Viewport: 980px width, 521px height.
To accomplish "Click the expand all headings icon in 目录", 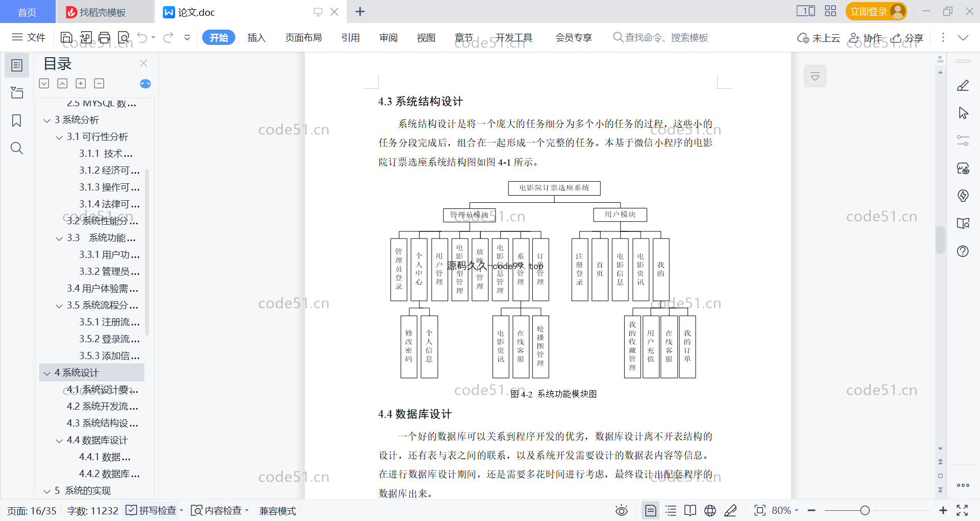I will coord(44,83).
